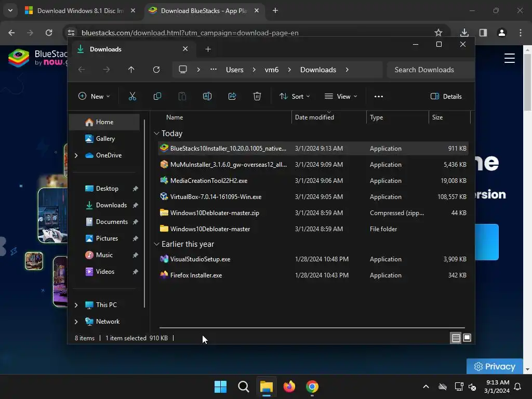Open the Sort dropdown menu

coord(294,96)
